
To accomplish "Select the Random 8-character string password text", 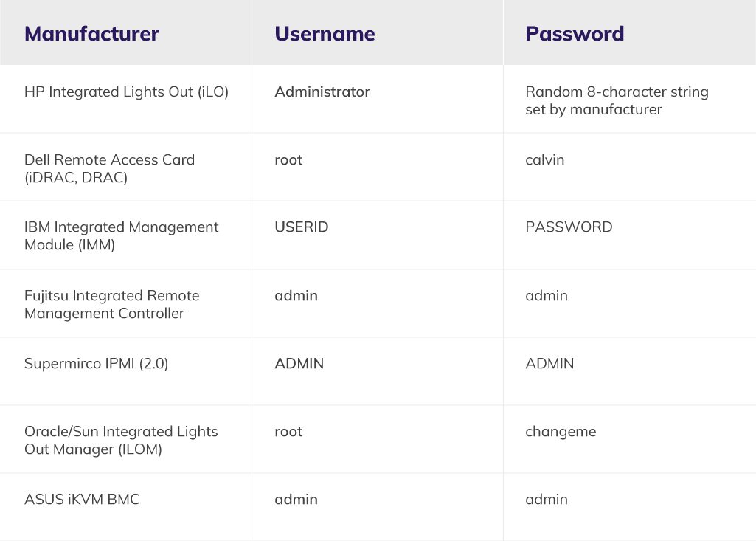I will click(617, 100).
